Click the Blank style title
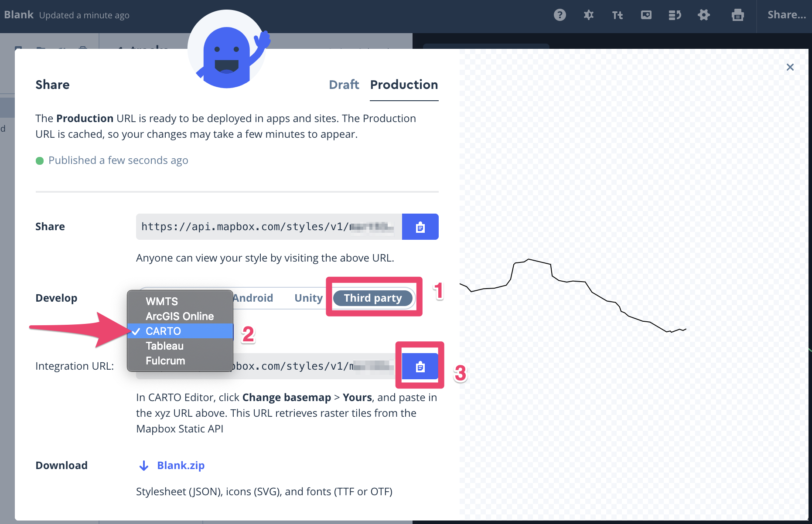 (x=19, y=15)
